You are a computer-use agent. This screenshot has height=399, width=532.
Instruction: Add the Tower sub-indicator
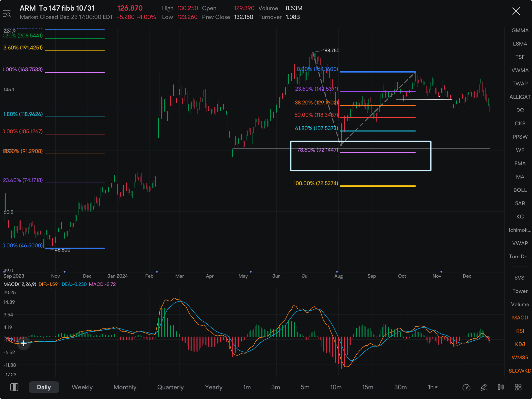(x=520, y=291)
